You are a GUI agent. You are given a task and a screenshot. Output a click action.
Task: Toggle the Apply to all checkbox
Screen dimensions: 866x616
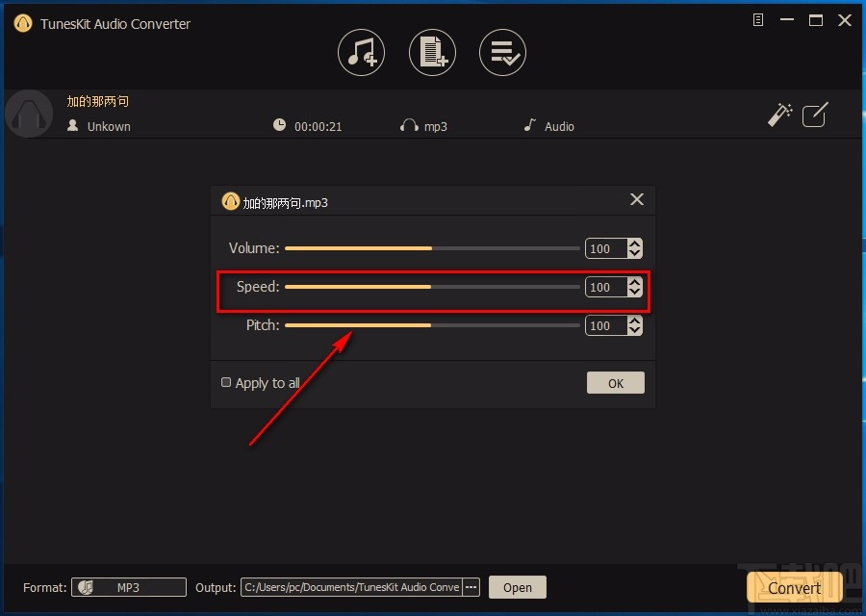pos(226,382)
